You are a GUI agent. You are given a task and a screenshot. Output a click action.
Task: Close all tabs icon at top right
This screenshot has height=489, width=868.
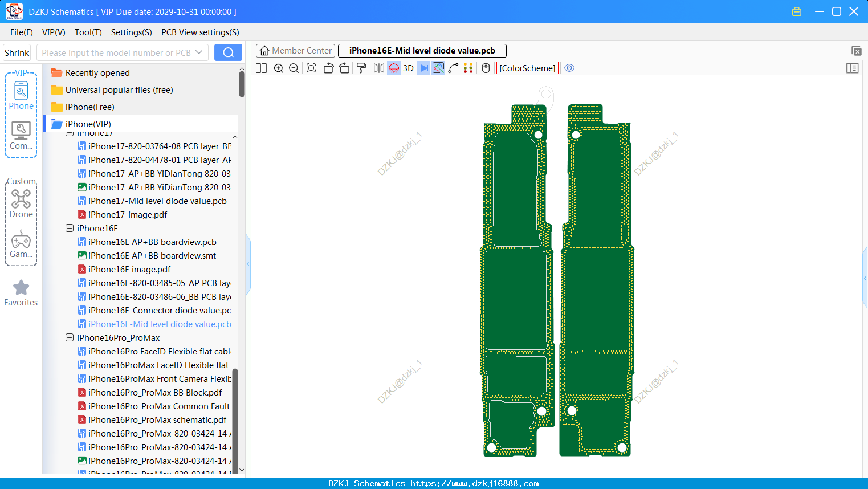pyautogui.click(x=857, y=51)
